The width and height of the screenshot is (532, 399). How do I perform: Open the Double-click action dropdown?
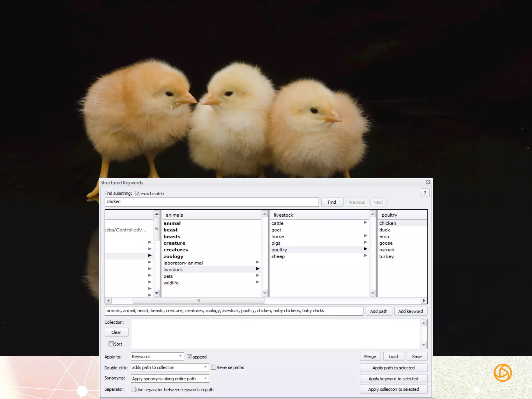coord(170,367)
